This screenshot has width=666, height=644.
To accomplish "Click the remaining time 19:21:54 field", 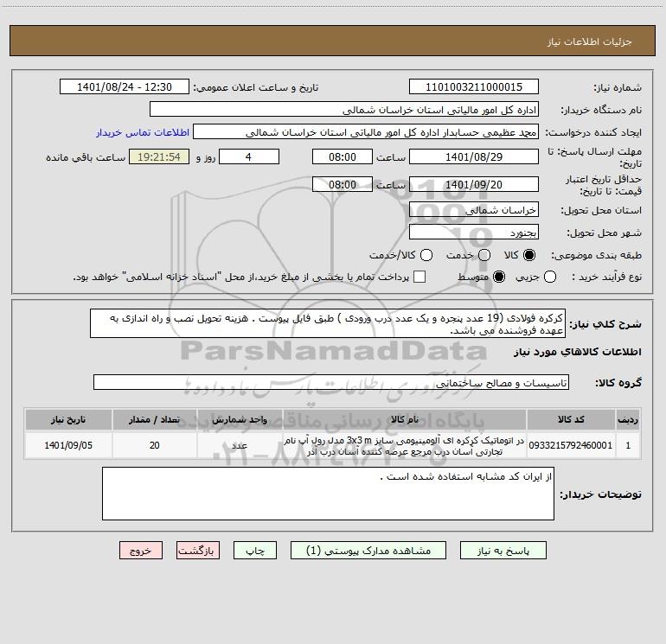I will tap(159, 156).
